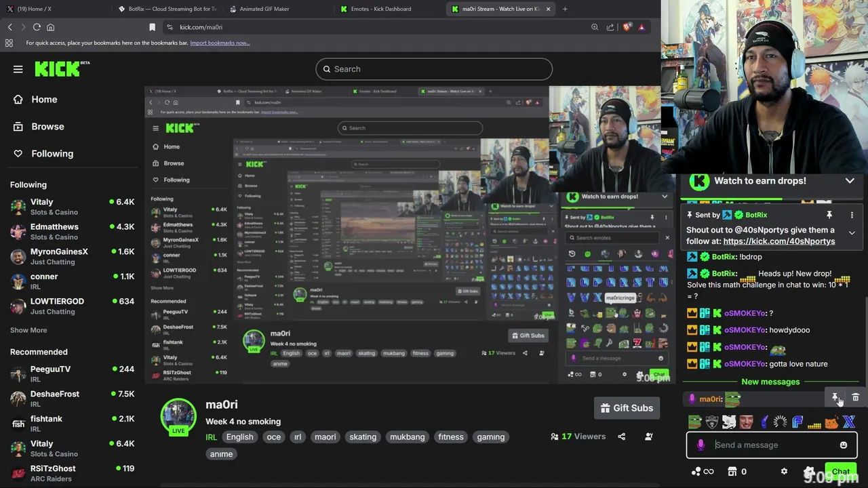Open a new browser tab
Screen dimensions: 868x488
(x=565, y=9)
